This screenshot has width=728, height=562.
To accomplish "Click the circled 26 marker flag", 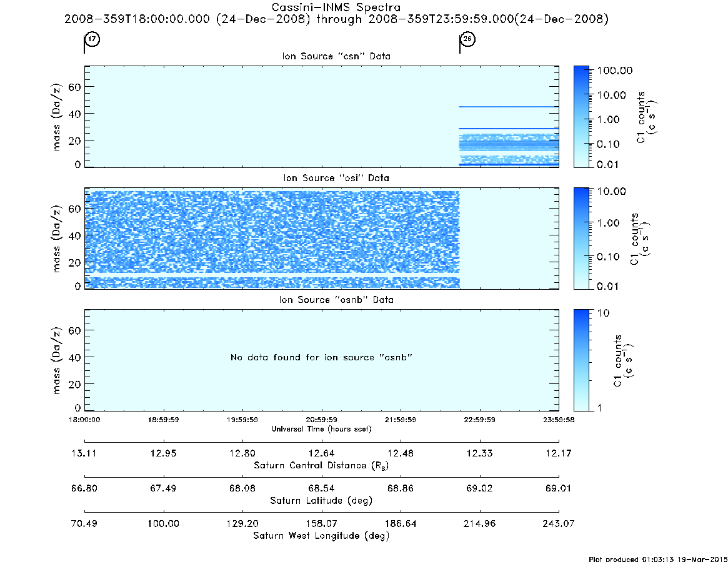I will coord(467,39).
